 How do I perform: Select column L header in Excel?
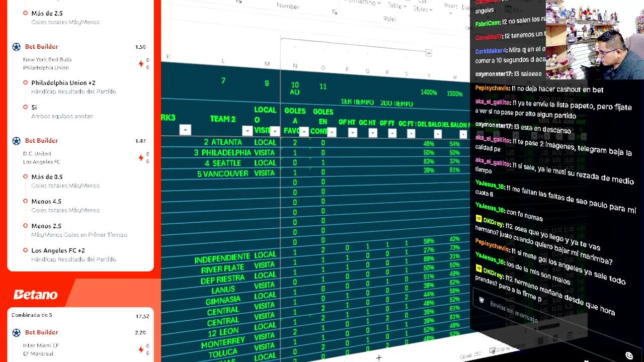pos(223,61)
